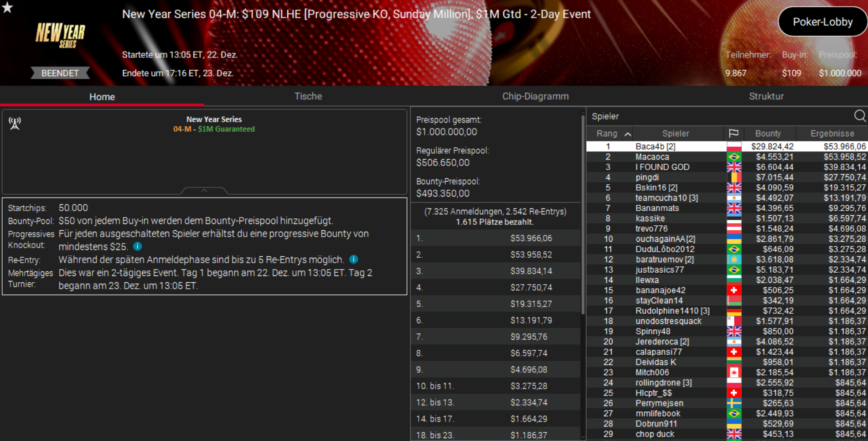This screenshot has height=441, width=868.
Task: Click the New Year Series logo
Action: coord(61,35)
